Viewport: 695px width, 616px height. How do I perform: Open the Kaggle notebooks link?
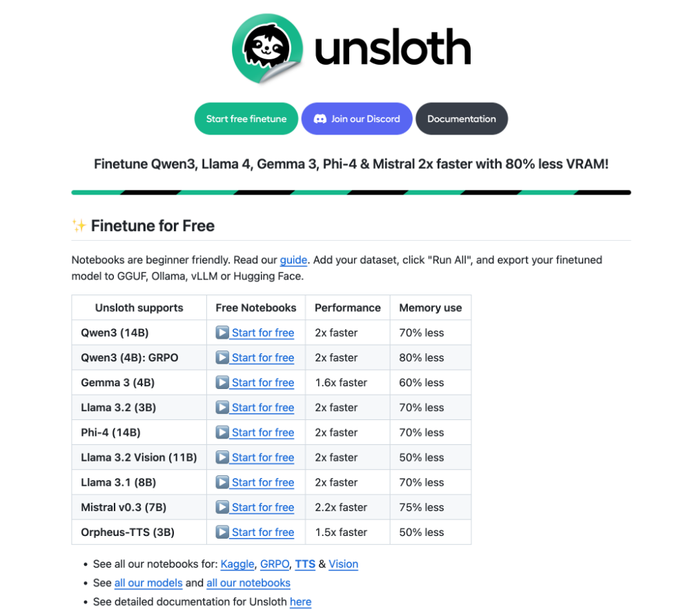coord(237,564)
